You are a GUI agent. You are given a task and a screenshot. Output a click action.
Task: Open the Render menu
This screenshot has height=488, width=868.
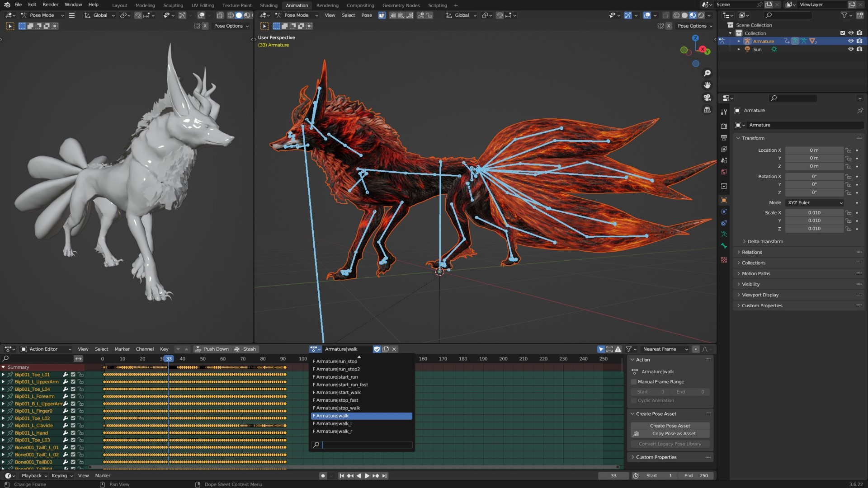[51, 5]
